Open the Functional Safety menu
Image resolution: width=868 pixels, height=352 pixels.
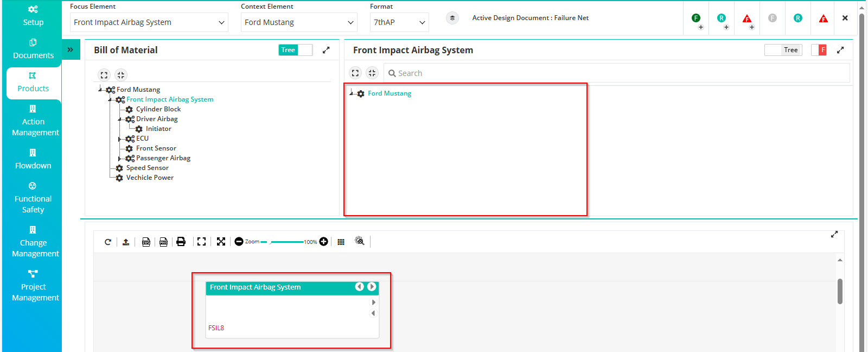[x=33, y=198]
